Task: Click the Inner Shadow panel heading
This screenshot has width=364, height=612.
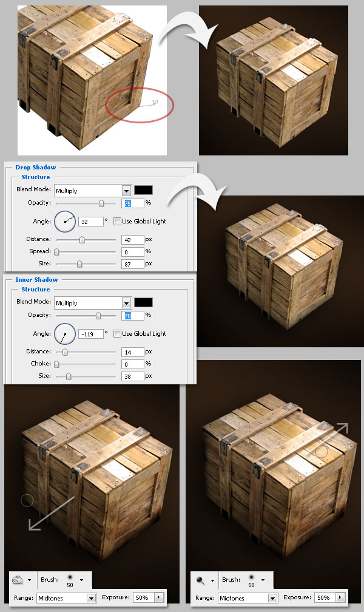Action: point(36,279)
